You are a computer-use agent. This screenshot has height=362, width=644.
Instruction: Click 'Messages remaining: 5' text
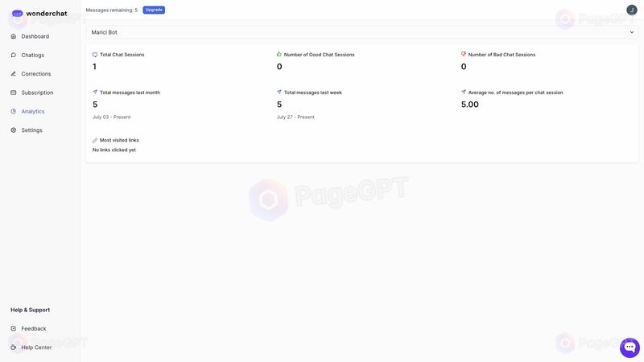click(x=112, y=10)
